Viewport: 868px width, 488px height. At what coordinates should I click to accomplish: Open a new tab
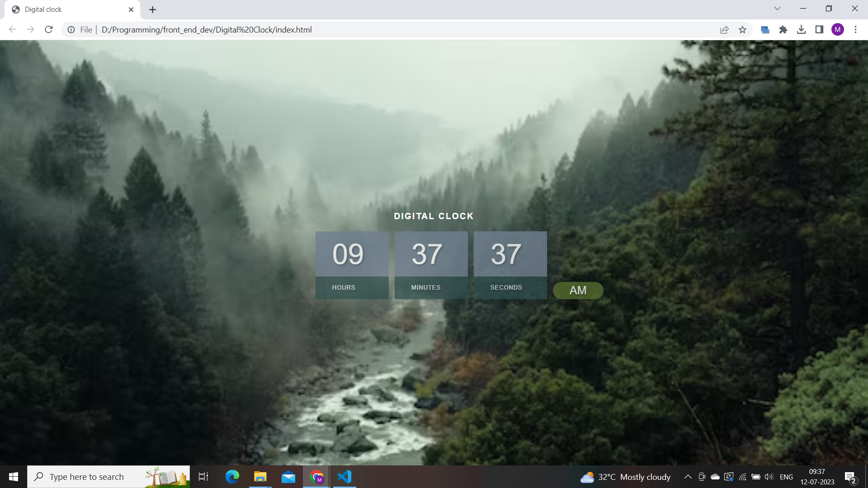click(x=153, y=9)
